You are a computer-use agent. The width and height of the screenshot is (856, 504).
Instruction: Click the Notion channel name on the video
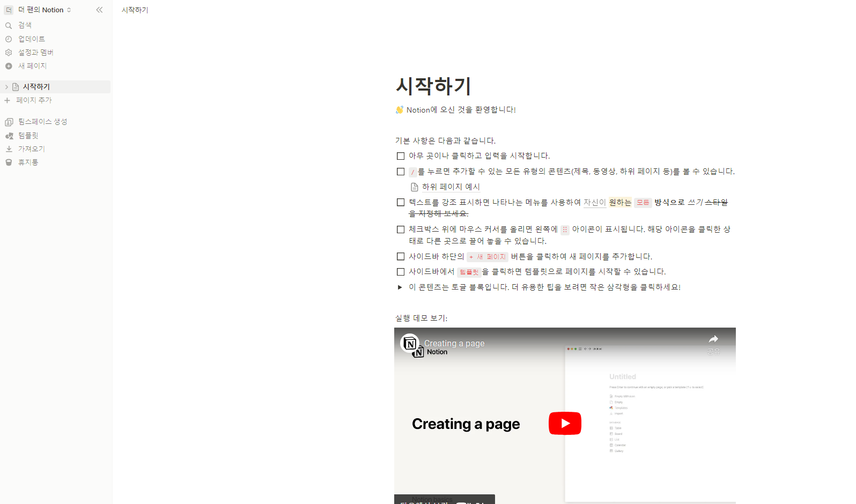(437, 352)
